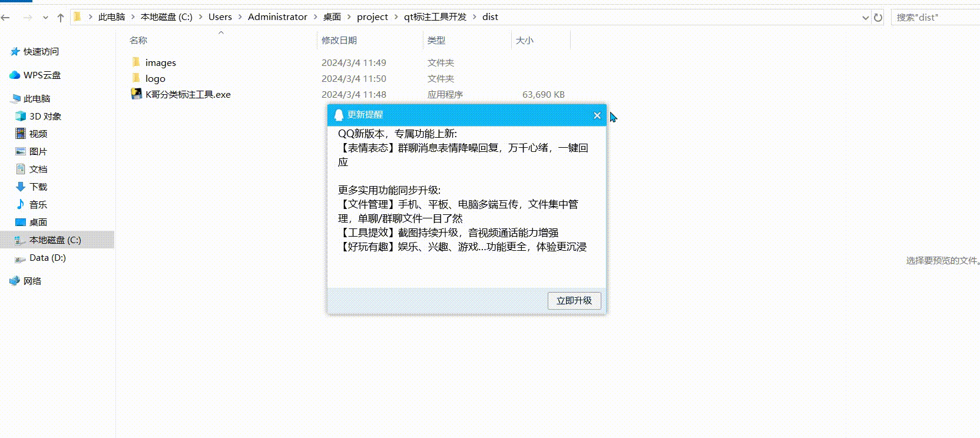Screen dimensions: 980x438
Task: Close the 更新提醒 QQ dialog
Action: [x=597, y=115]
